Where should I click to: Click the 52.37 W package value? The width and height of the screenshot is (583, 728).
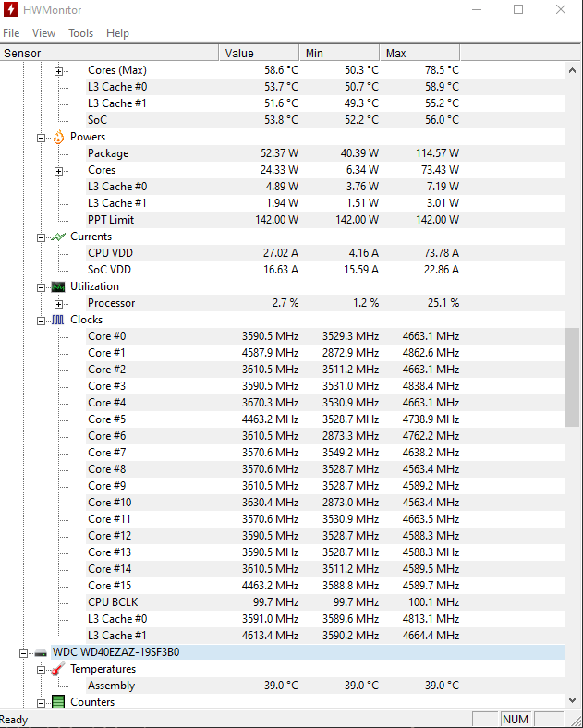pos(279,153)
